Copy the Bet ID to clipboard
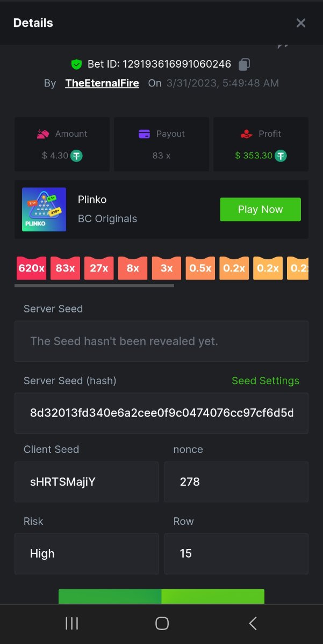This screenshot has width=323, height=644. tap(244, 64)
